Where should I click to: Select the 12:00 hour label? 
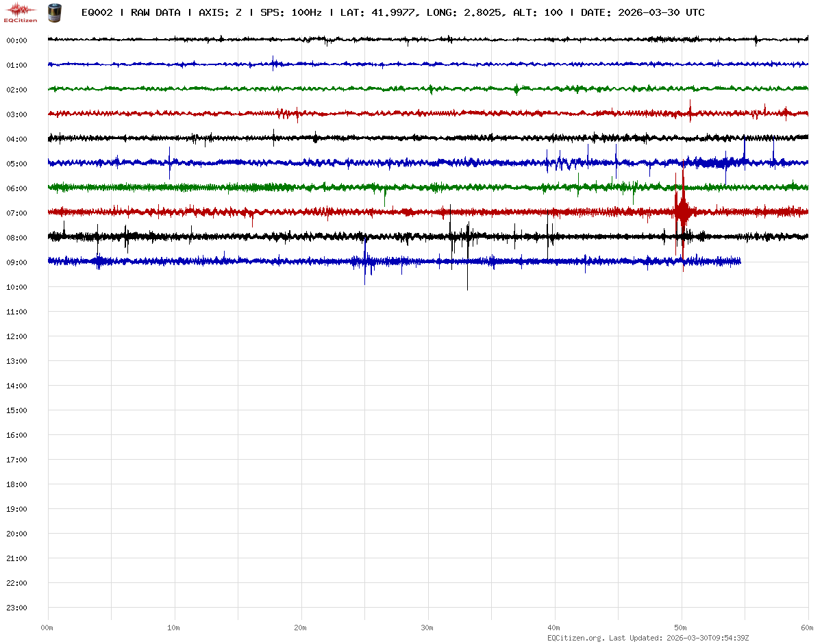16,336
